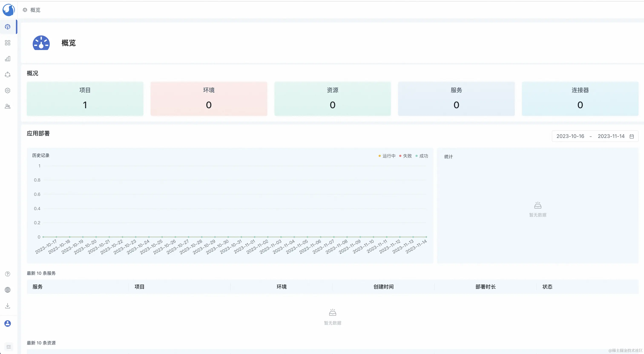Viewport: 644px width, 354px height.
Task: Open the applications grid sidebar icon
Action: [8, 43]
